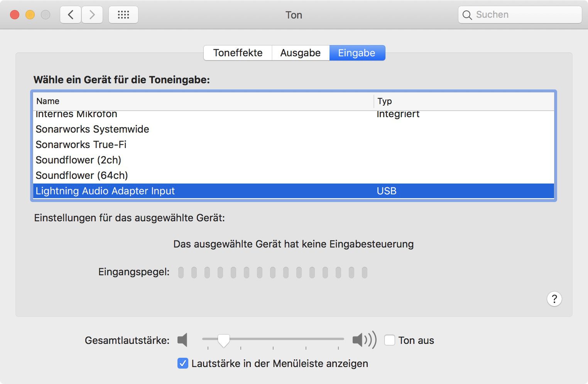Choose Sonarworks True-Fi from list
Screen dimensions: 588x384
tap(81, 145)
